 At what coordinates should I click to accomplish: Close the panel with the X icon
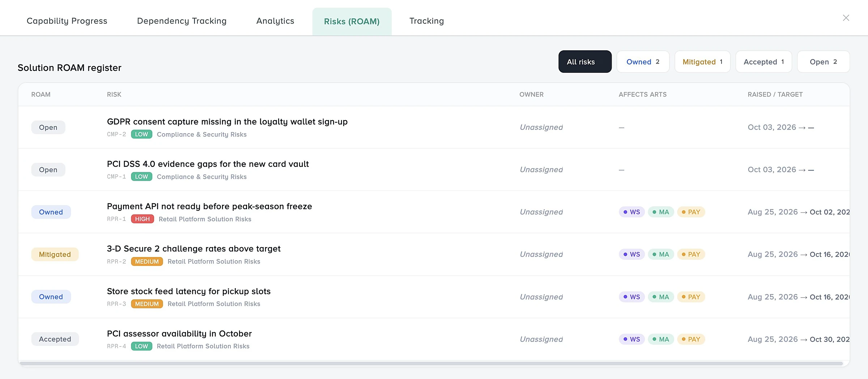click(x=846, y=18)
